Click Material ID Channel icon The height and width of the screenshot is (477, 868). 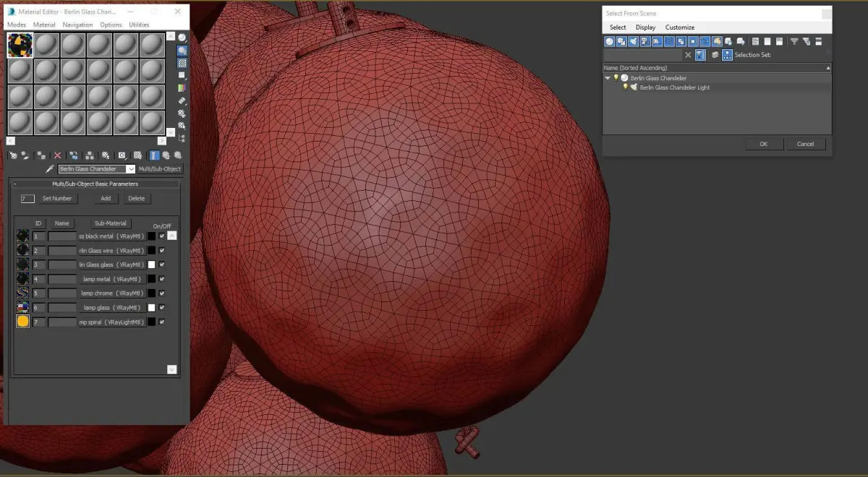(122, 155)
